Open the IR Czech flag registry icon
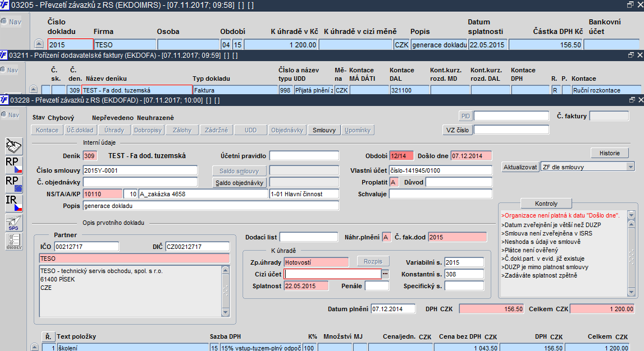 pos(13,203)
